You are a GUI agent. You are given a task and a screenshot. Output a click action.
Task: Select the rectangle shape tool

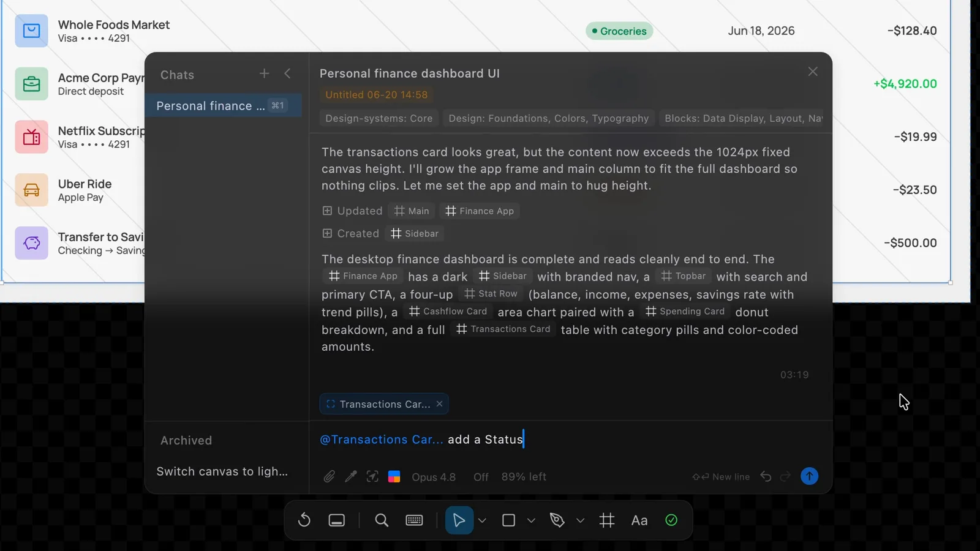pos(508,520)
